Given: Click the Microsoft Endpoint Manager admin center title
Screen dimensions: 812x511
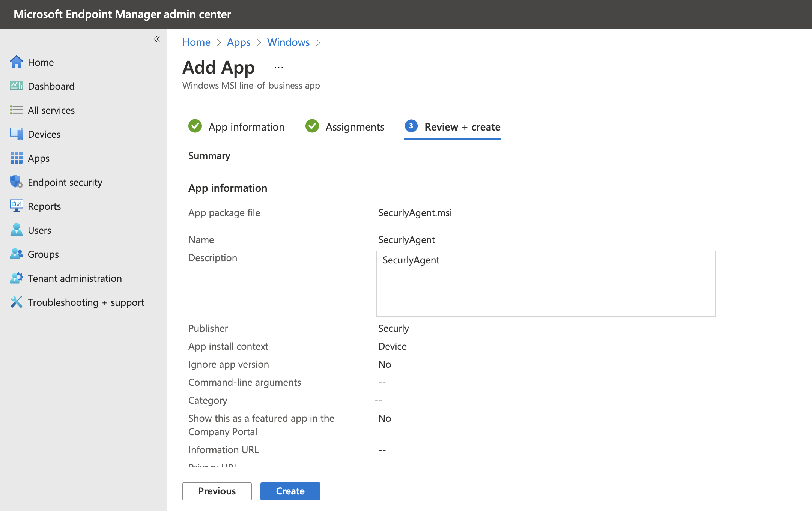Looking at the screenshot, I should tap(122, 14).
